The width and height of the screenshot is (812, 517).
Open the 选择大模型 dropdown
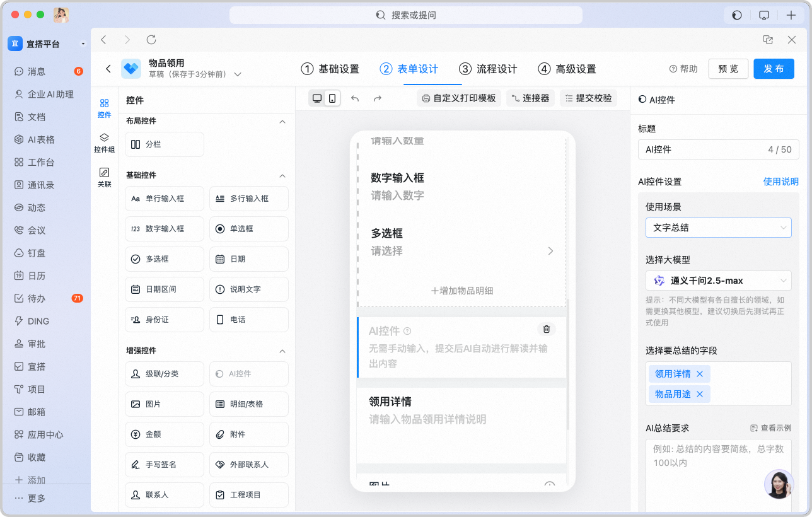[x=719, y=281]
